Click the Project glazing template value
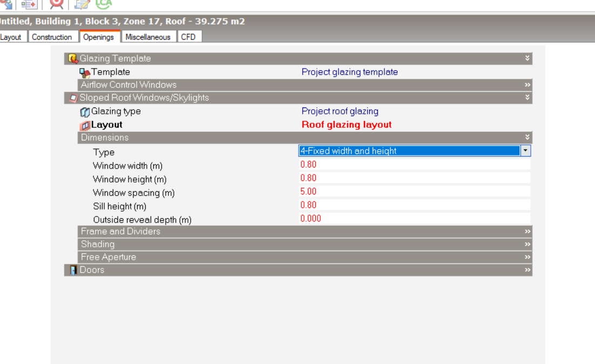 click(349, 72)
